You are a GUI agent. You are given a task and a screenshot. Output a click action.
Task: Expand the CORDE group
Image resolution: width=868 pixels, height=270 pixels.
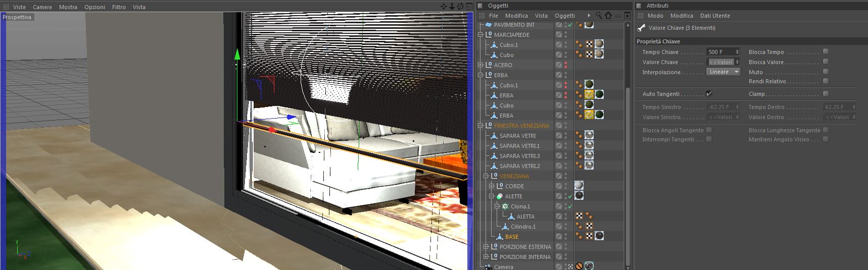(492, 186)
